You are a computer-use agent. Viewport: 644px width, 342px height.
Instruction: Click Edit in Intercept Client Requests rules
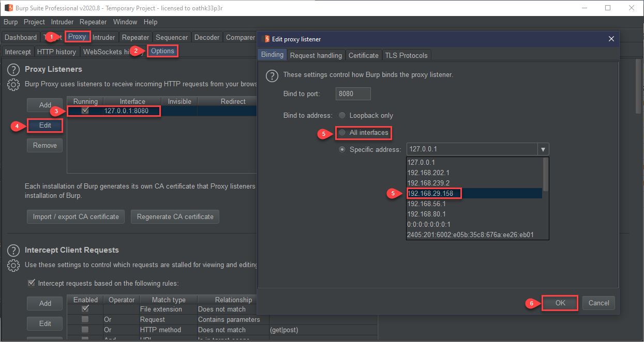click(x=45, y=323)
